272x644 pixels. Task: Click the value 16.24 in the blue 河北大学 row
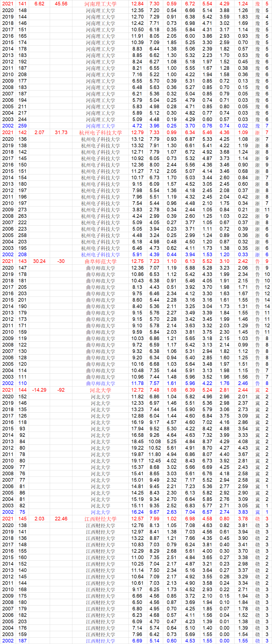[x=137, y=512]
